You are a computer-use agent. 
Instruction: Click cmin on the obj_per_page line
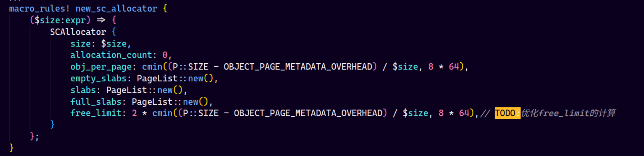coord(152,67)
